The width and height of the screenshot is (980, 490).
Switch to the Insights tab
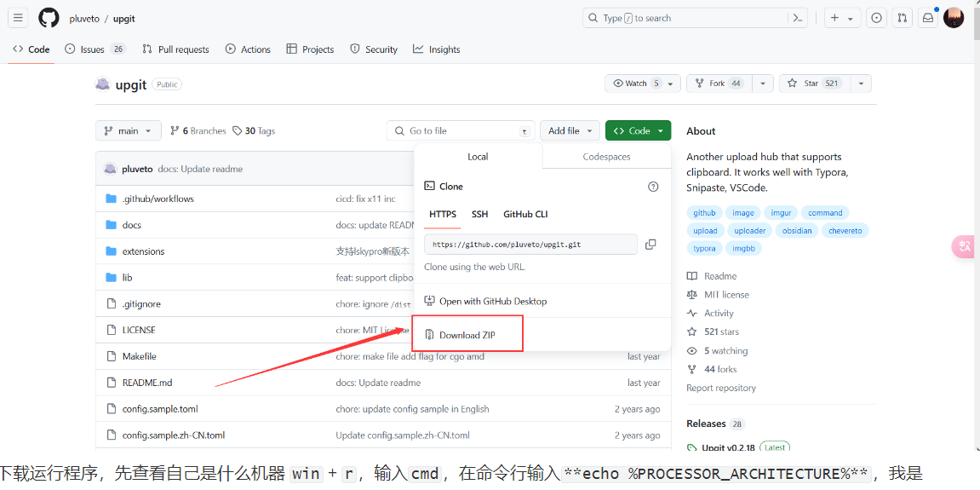[437, 49]
